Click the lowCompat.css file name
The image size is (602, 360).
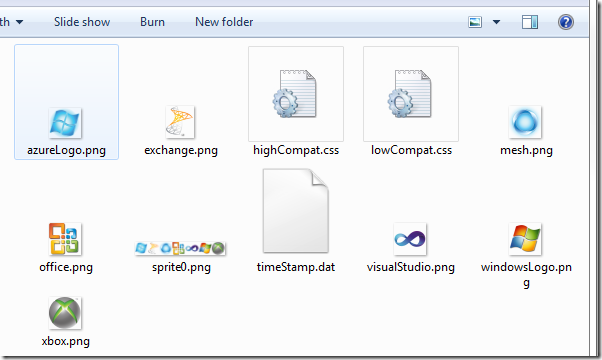point(411,150)
